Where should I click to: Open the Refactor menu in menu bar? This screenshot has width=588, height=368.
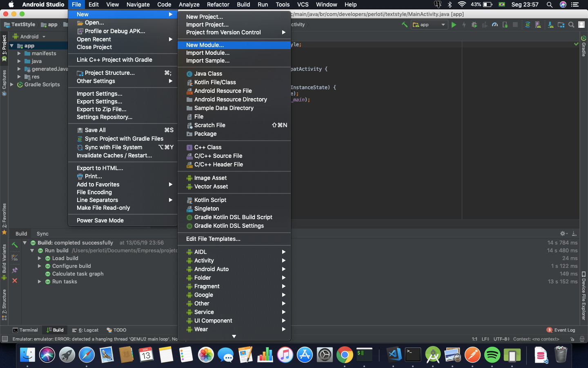pos(218,4)
